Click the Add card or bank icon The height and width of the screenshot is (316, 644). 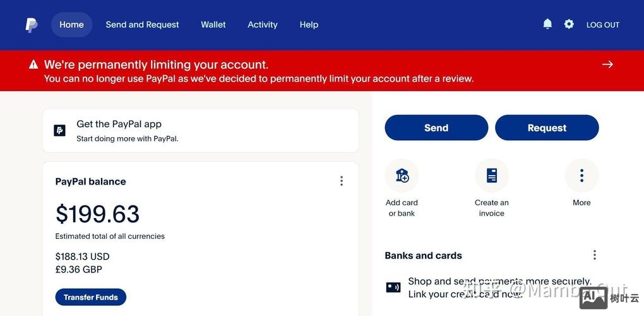(x=402, y=176)
